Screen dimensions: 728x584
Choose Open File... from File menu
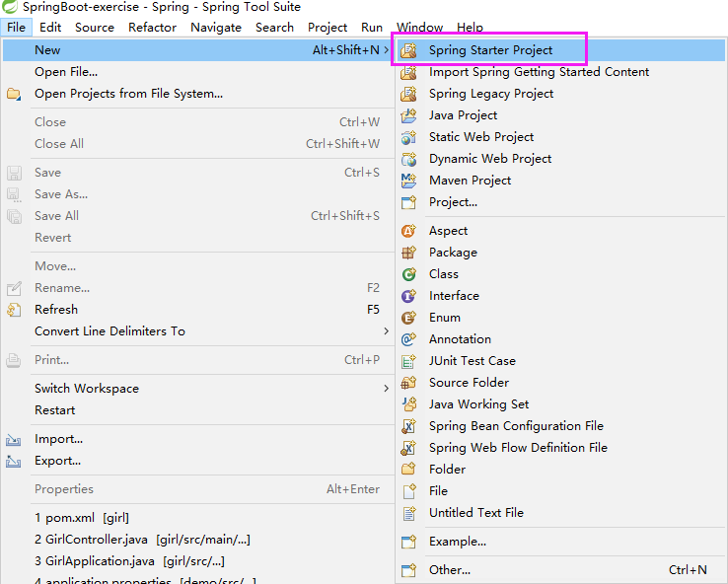tap(198, 72)
